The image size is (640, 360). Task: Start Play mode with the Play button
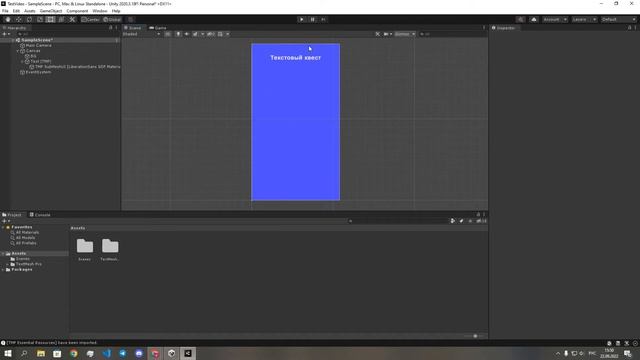click(x=302, y=19)
